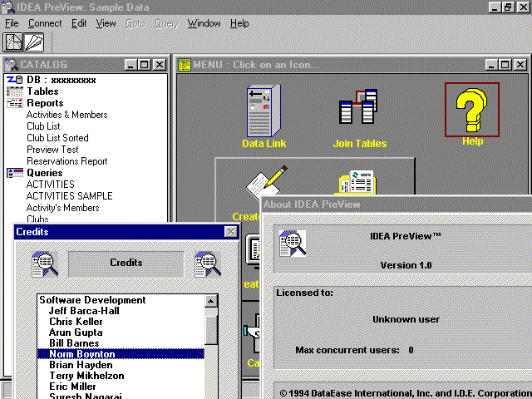Click the Queries icon in Catalog
Screen dimensions: 532x399
15,173
